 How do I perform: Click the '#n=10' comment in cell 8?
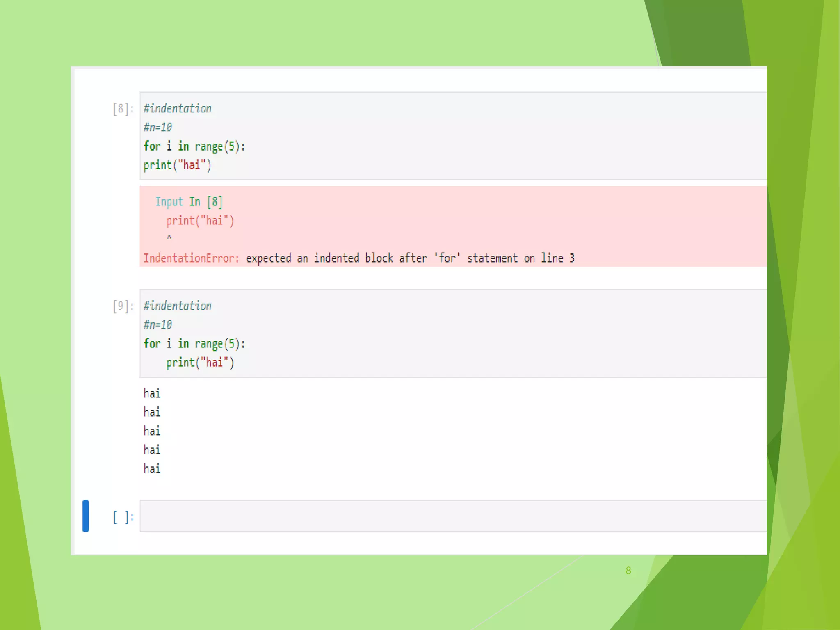[158, 128]
